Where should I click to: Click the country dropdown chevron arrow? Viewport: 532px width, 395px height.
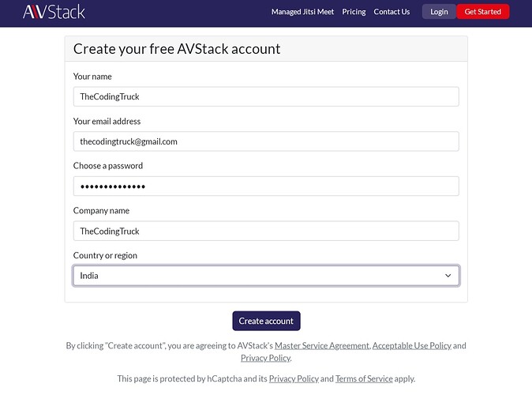pyautogui.click(x=448, y=276)
